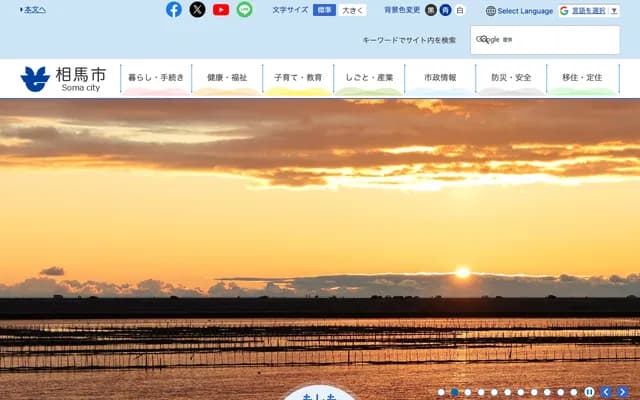Focus the Google site search field

[x=545, y=40]
